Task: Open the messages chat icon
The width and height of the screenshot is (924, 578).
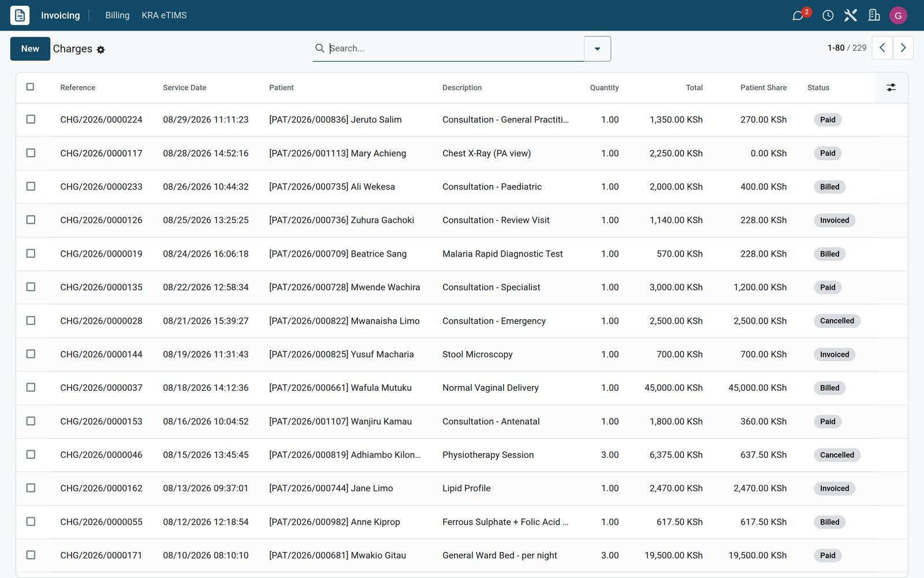Action: pos(798,16)
